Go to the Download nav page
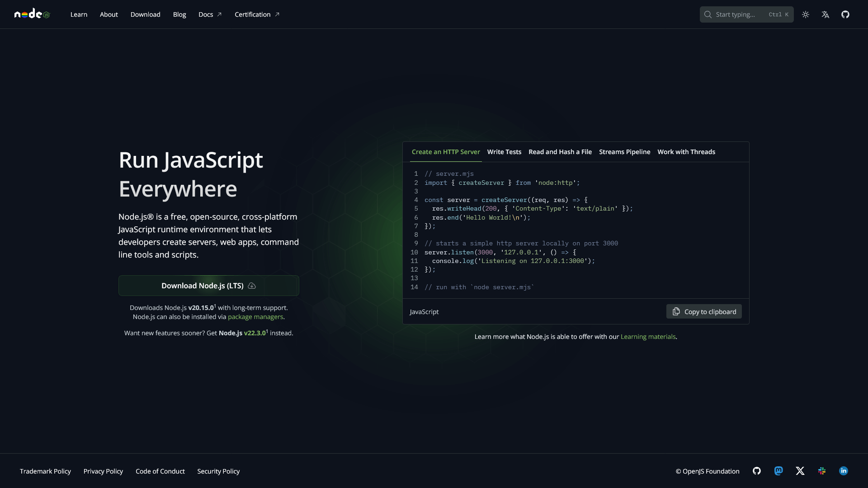Viewport: 868px width, 488px height. pos(146,14)
